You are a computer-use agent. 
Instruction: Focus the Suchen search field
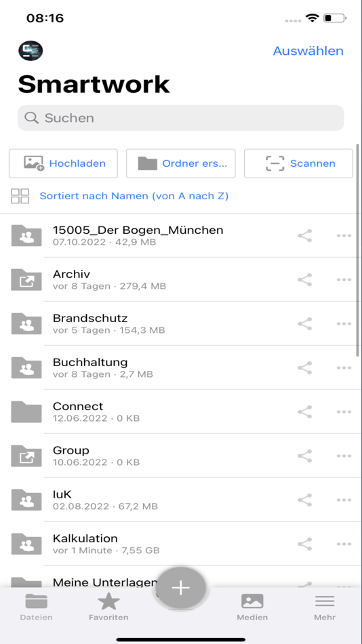tap(181, 118)
